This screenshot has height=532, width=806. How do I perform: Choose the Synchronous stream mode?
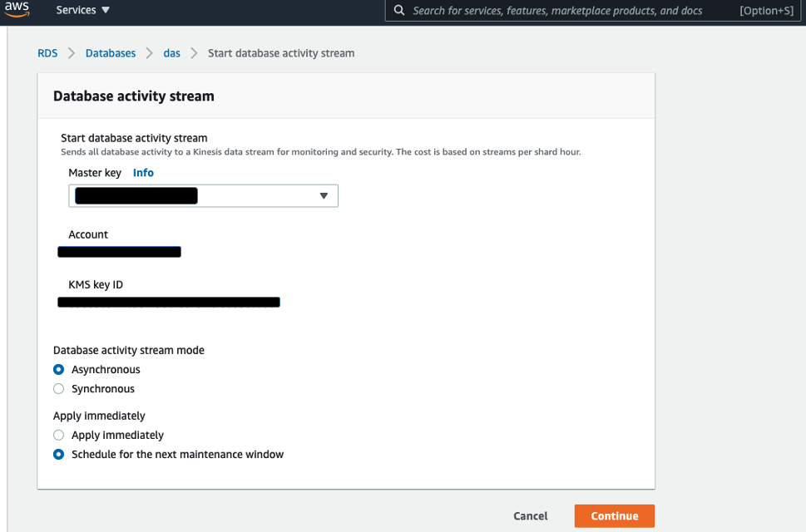(58, 389)
